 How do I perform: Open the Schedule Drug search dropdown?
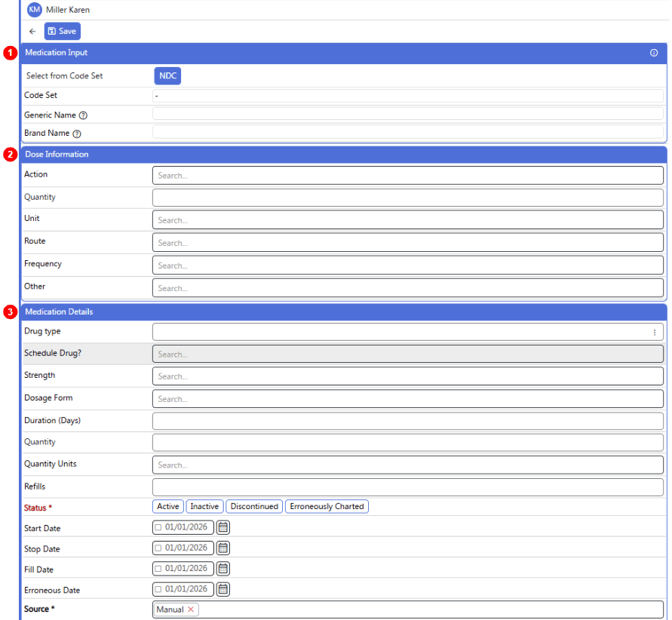pyautogui.click(x=408, y=355)
